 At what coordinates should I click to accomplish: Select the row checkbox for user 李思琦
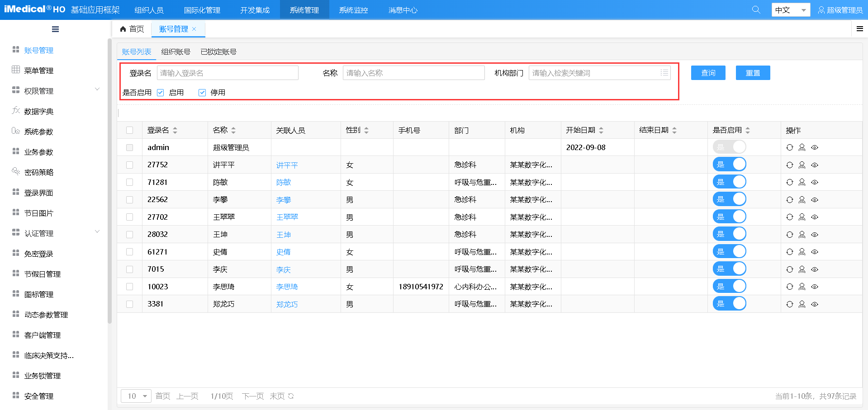coord(130,286)
